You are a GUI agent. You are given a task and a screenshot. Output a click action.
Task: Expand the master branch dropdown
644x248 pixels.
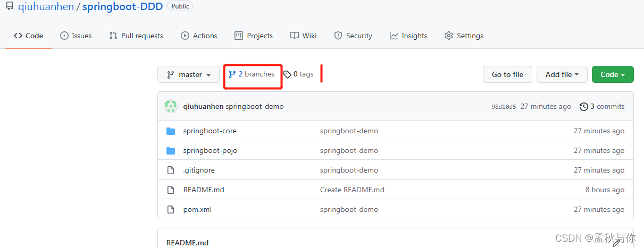tap(189, 74)
